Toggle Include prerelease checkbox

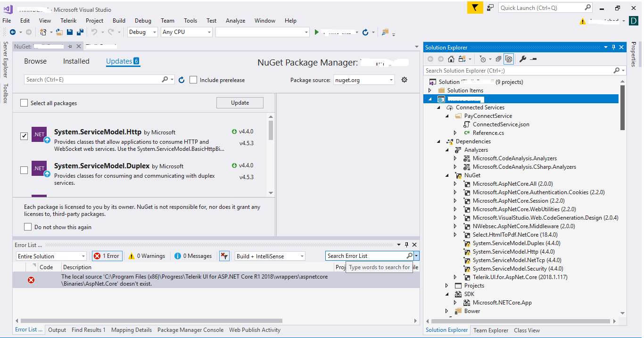coord(193,80)
